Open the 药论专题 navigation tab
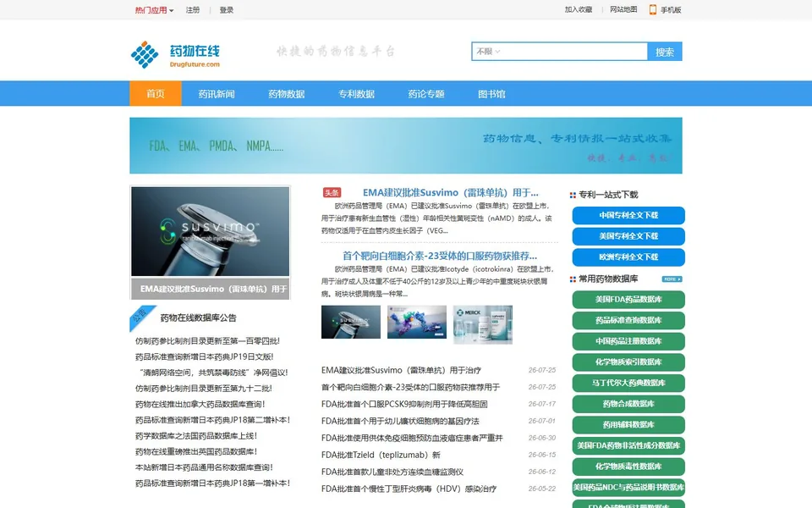Image resolution: width=812 pixels, height=508 pixels. (x=426, y=94)
